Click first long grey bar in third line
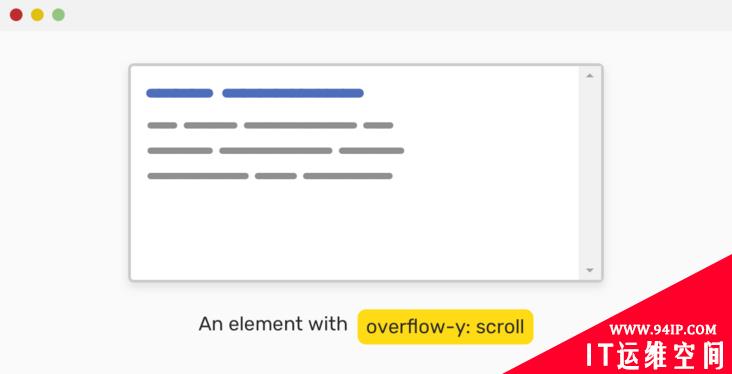This screenshot has width=732, height=374. tap(198, 176)
